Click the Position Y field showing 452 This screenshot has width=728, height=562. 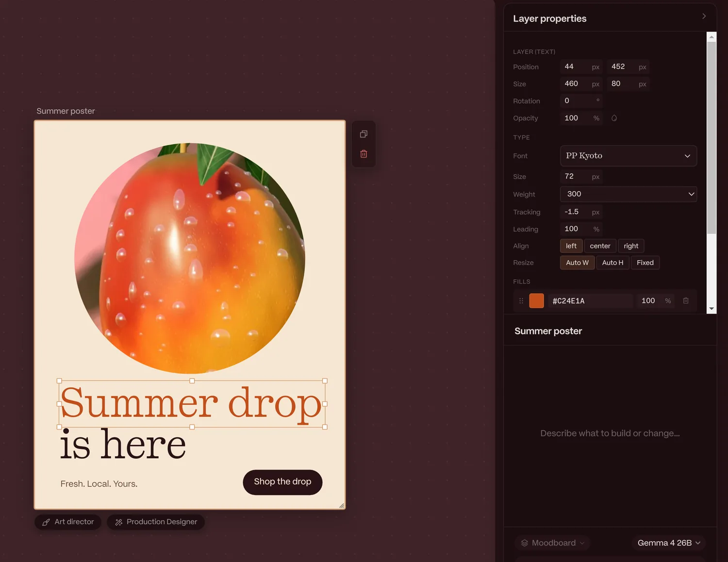click(628, 66)
